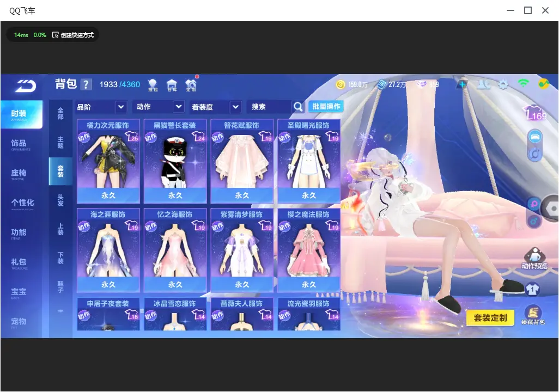This screenshot has width=559, height=392.
Task: Maximize the QQ飞车 window
Action: tap(528, 11)
